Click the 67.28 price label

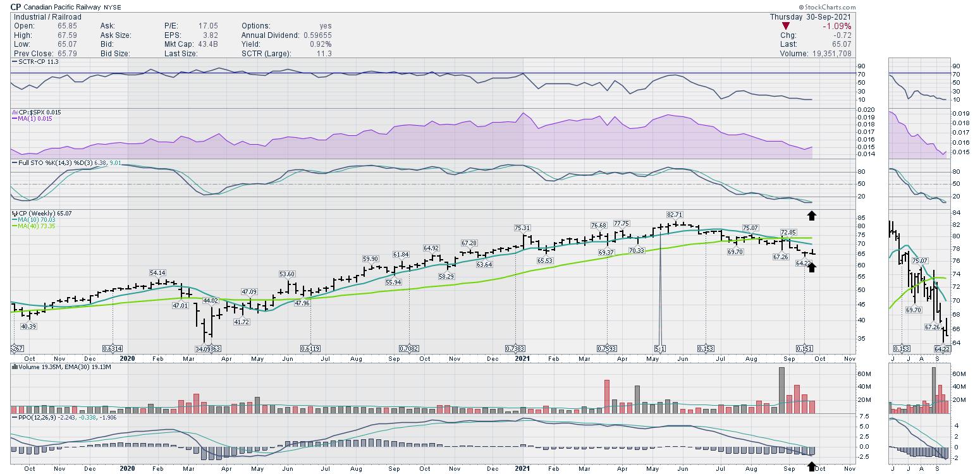tap(469, 243)
